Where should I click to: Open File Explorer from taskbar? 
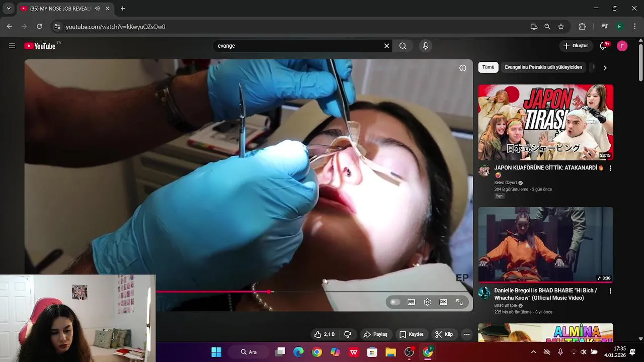click(390, 352)
